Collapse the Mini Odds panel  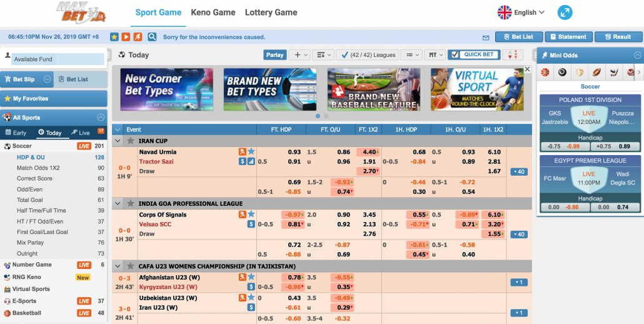coord(637,55)
